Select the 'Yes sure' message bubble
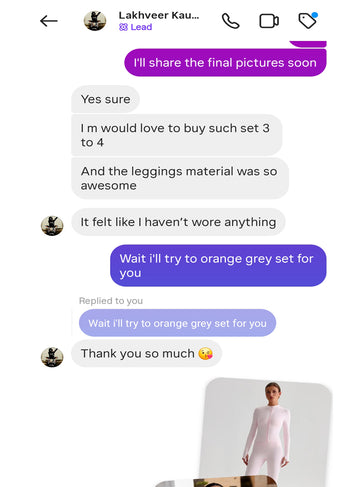 pos(105,99)
